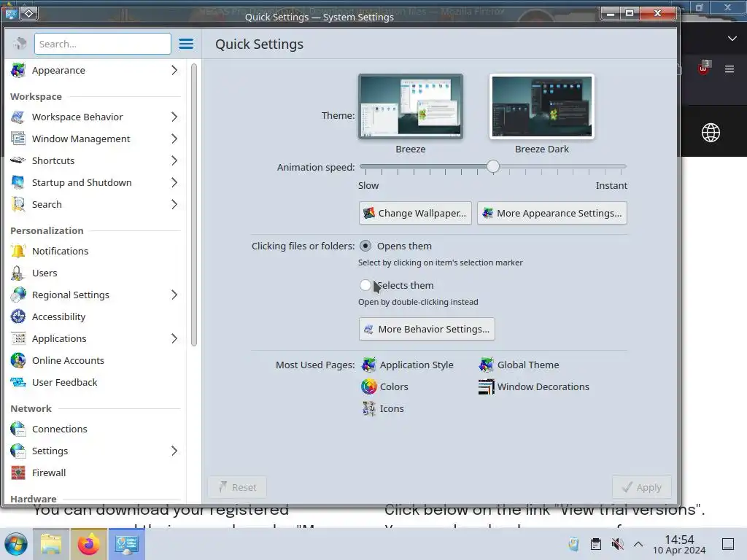747x560 pixels.
Task: Click the Search magnifier icon in sidebar list
Action: pos(18,204)
